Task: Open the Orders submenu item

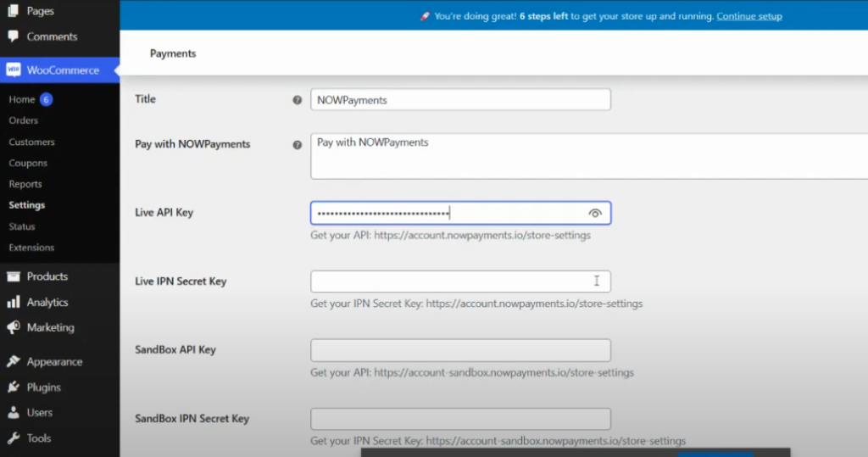Action: click(x=24, y=120)
